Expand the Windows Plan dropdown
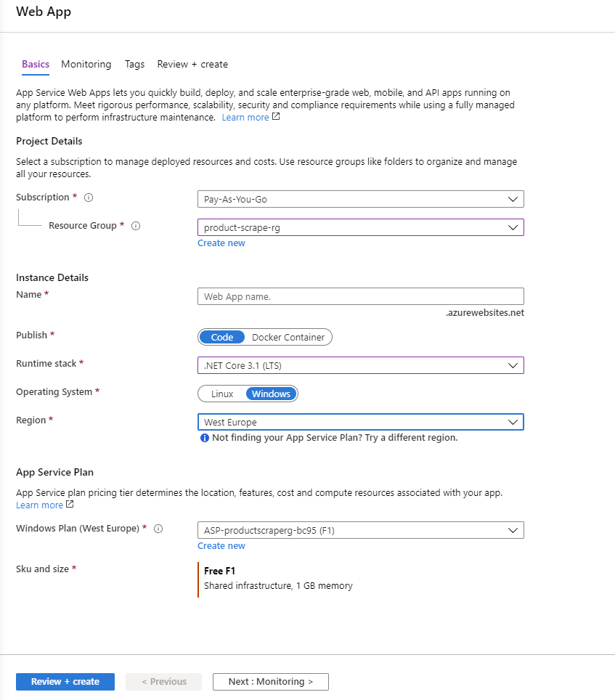615x700 pixels. tap(361, 530)
